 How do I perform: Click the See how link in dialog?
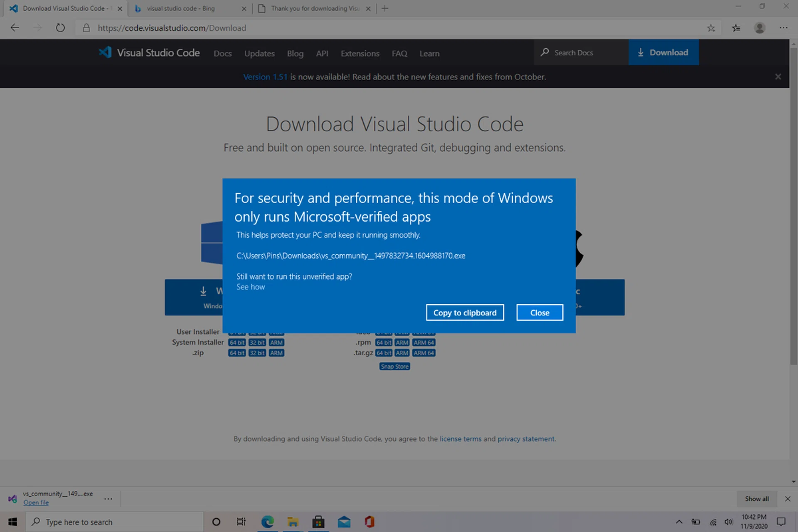pyautogui.click(x=251, y=287)
